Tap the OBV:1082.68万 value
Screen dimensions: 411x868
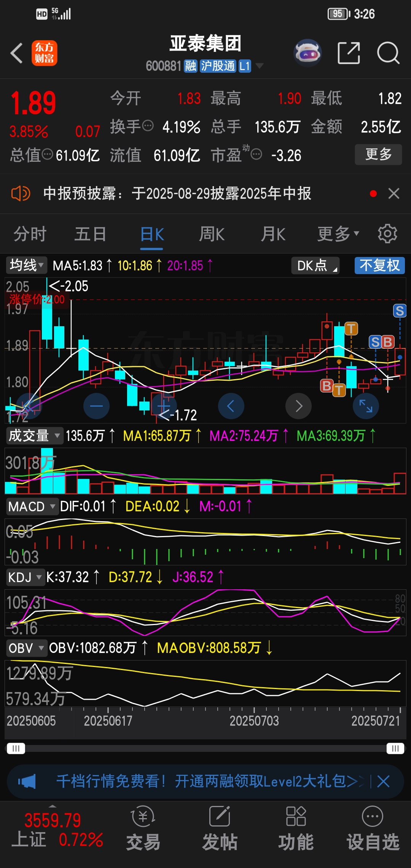coord(93,648)
